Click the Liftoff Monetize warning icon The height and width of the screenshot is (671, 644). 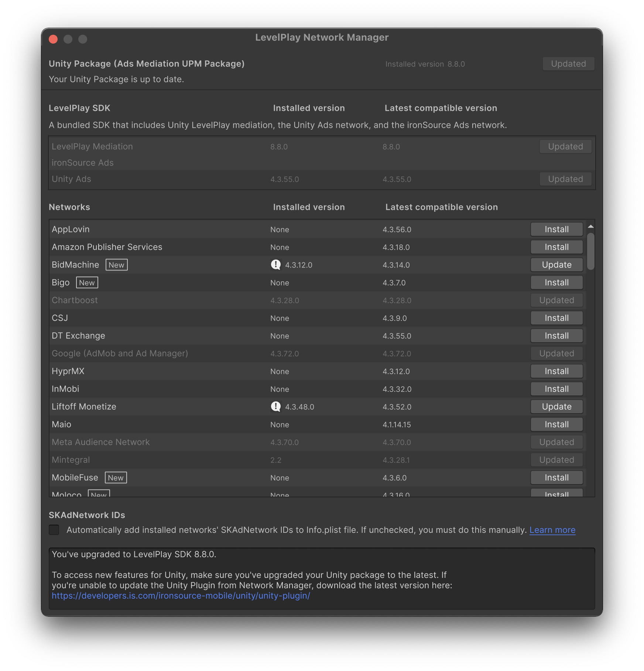(275, 406)
